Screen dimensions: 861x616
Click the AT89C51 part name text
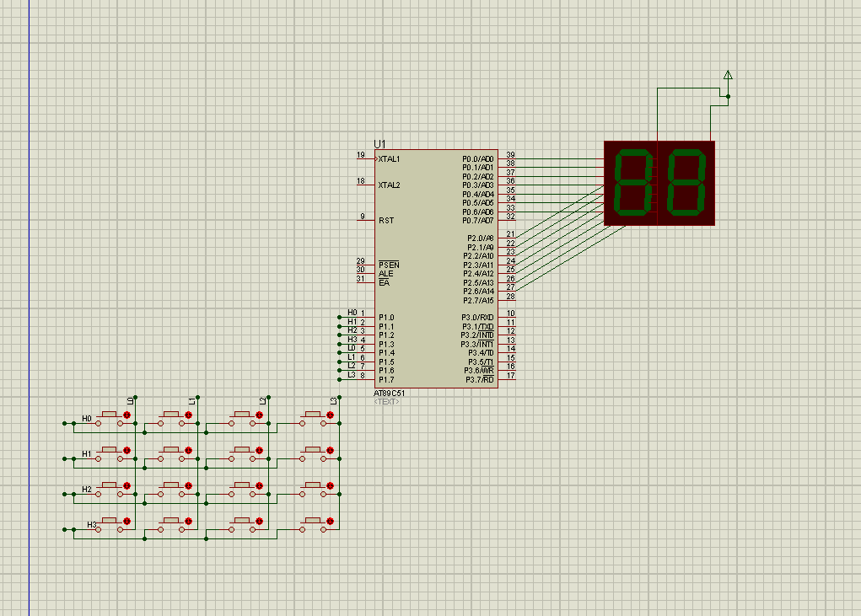click(389, 394)
